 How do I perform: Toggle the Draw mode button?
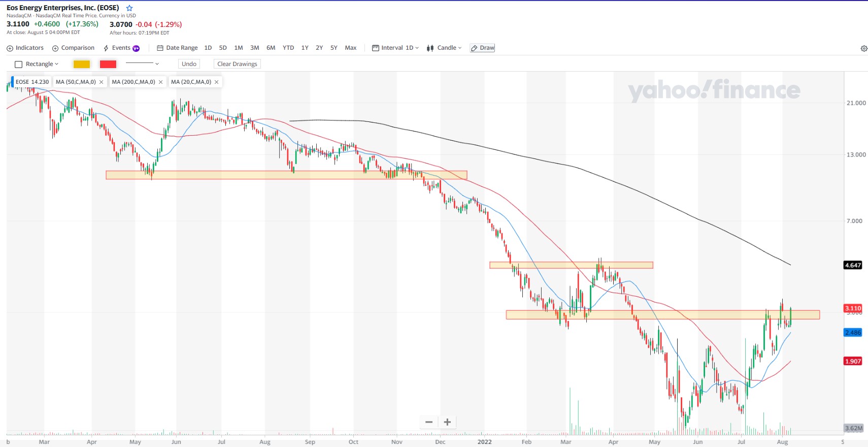482,48
